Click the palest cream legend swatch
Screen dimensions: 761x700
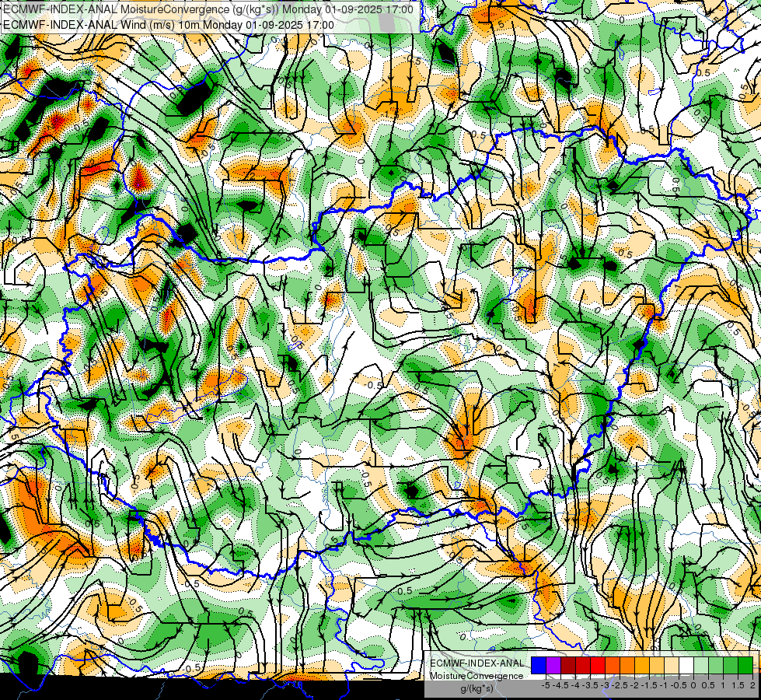[x=672, y=666]
